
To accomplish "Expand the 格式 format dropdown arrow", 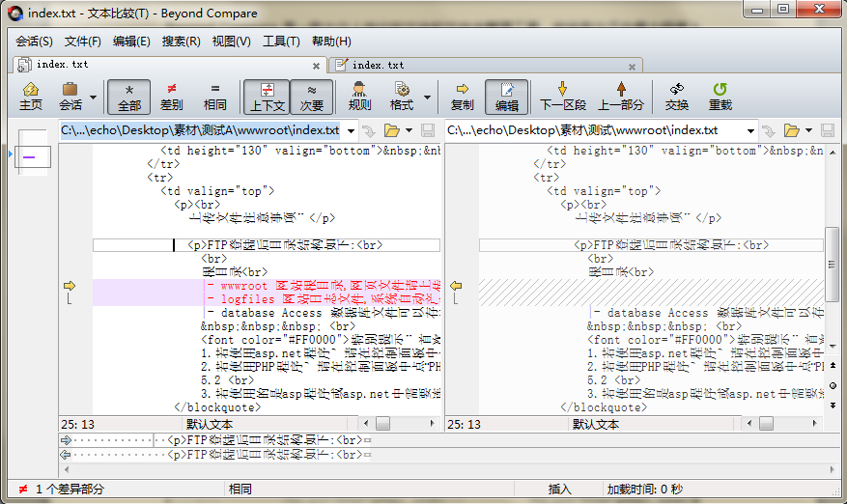I will [x=425, y=98].
